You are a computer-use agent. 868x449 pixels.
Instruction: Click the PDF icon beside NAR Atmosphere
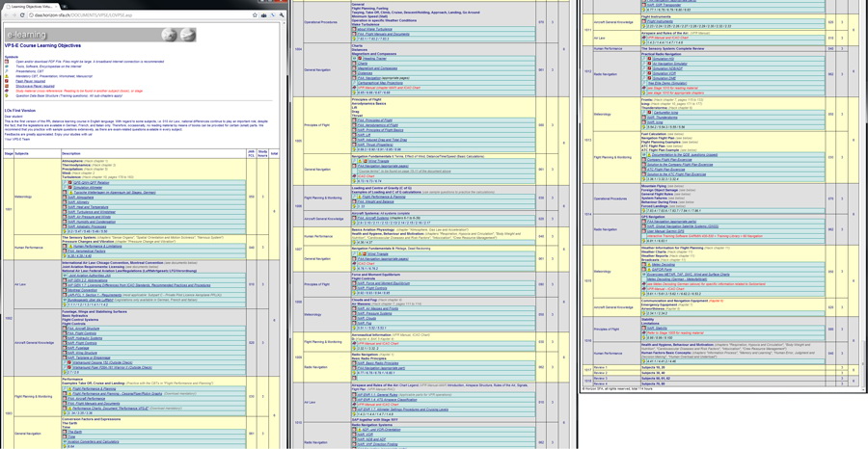[65, 197]
